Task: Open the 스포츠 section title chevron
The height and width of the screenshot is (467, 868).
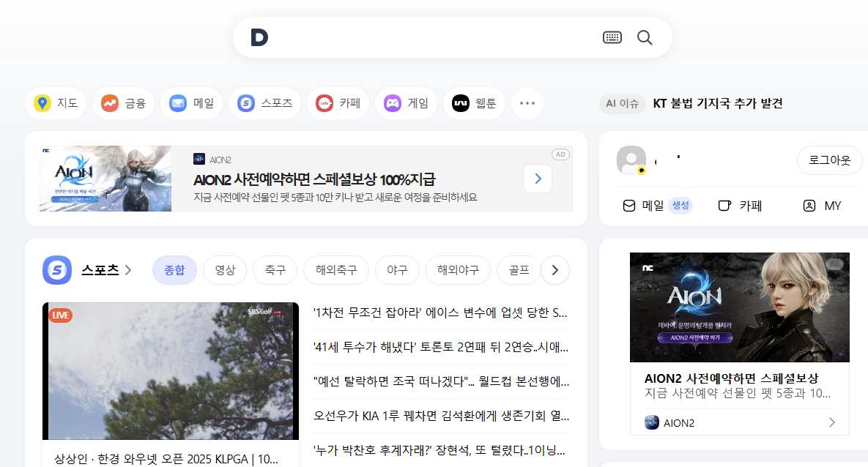Action: 128,270
